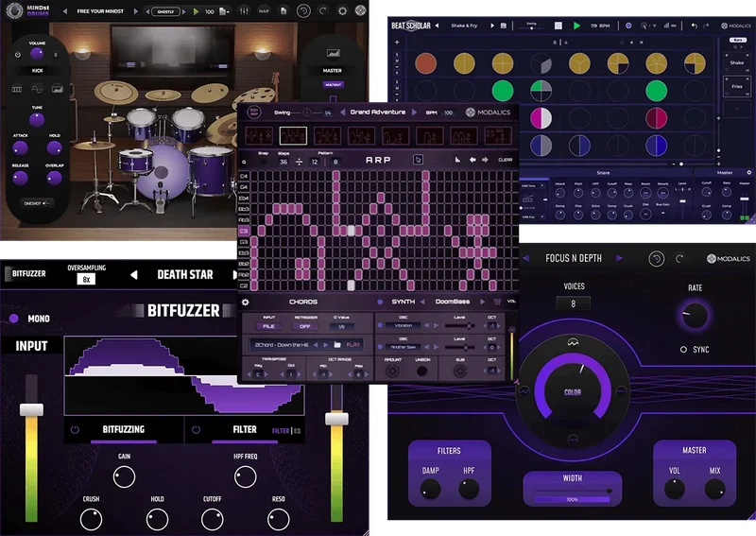Toggle the ONESHOT switch in MINDst Drums
756x536 pixels.
point(46,203)
